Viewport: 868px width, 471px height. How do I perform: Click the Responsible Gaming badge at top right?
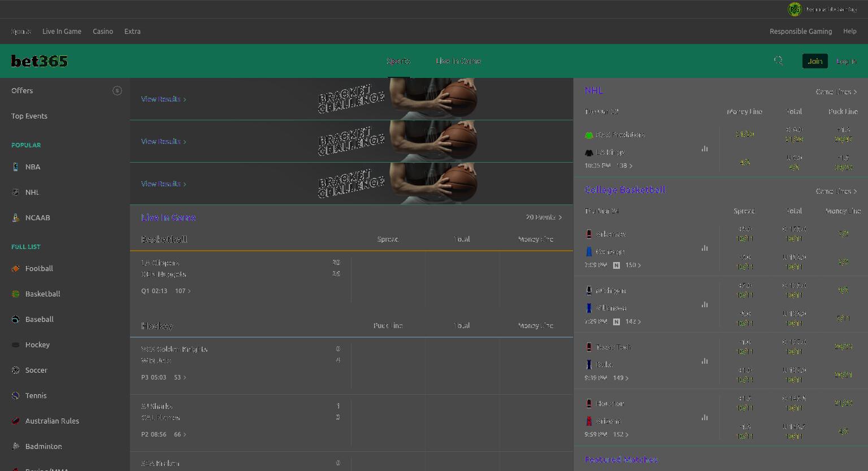(x=795, y=9)
